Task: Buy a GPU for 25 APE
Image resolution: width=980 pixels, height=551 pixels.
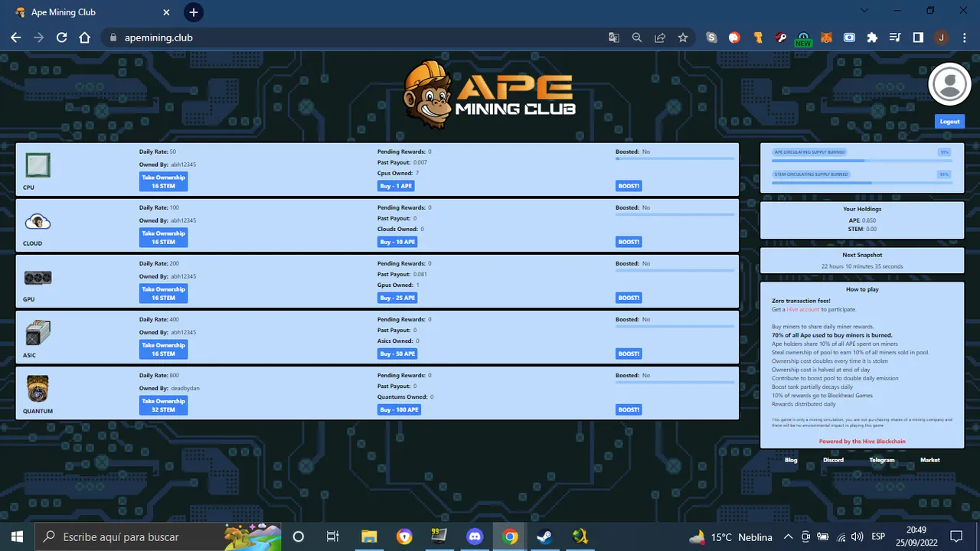Action: 398,298
